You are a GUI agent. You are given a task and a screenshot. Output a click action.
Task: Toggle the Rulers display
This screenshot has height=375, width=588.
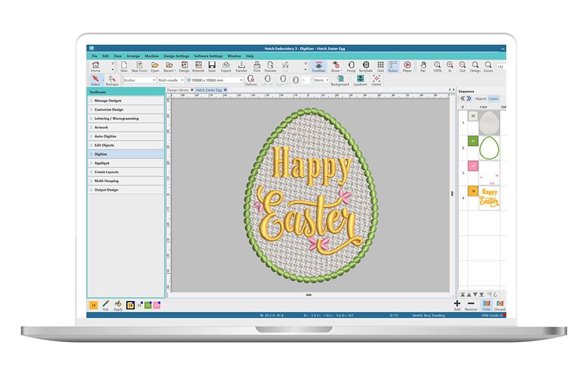click(392, 65)
